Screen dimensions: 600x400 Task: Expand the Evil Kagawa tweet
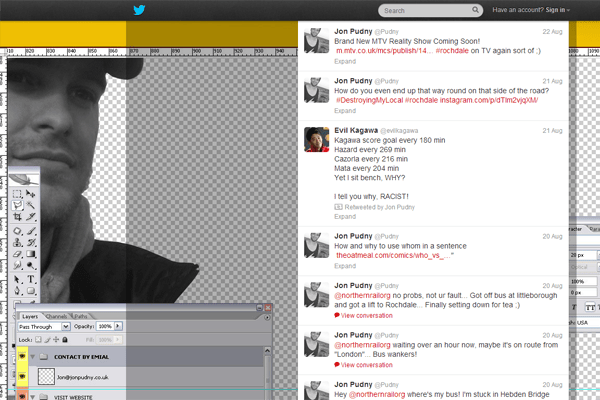click(x=345, y=217)
